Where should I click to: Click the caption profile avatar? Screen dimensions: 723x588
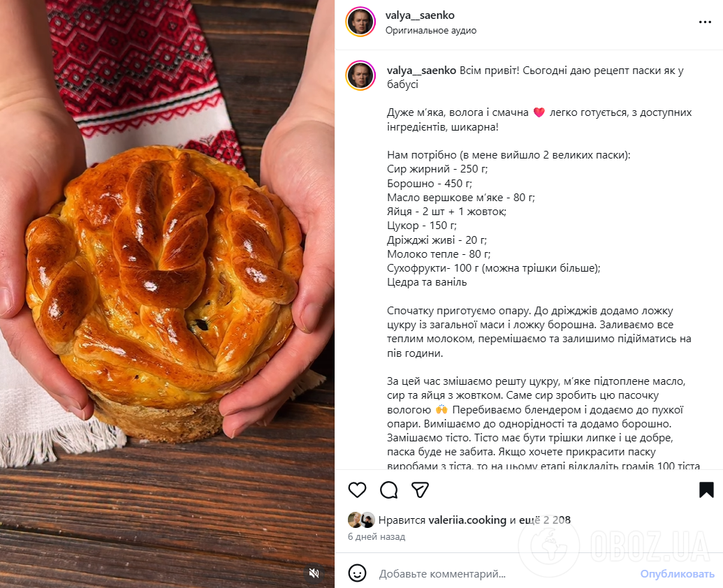point(360,75)
